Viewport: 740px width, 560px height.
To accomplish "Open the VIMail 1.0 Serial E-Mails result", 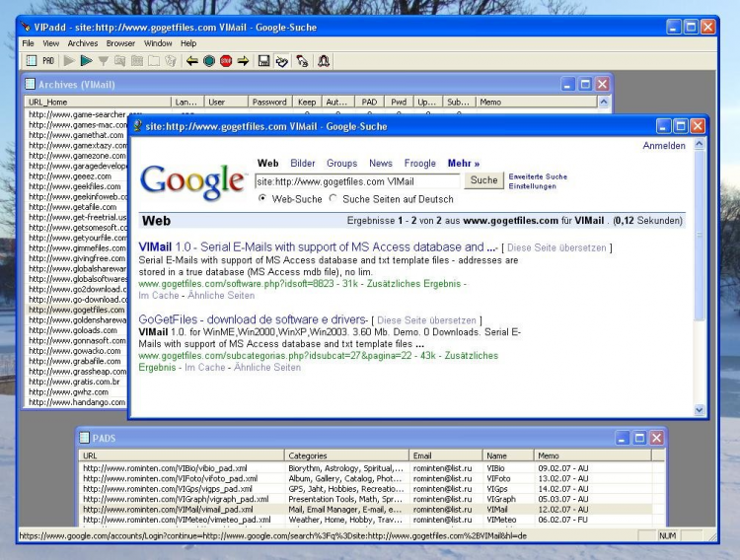I will point(318,247).
